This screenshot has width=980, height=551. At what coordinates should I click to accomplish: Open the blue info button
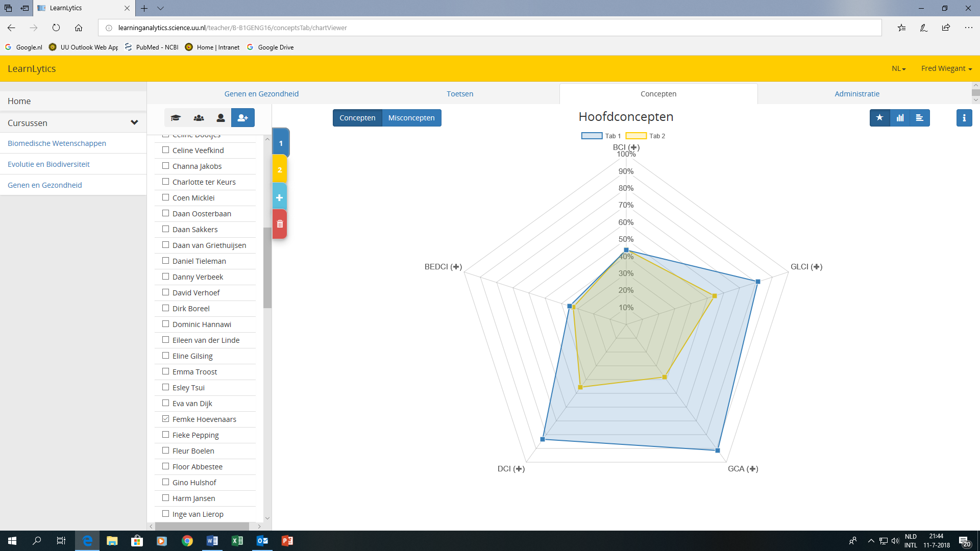964,118
